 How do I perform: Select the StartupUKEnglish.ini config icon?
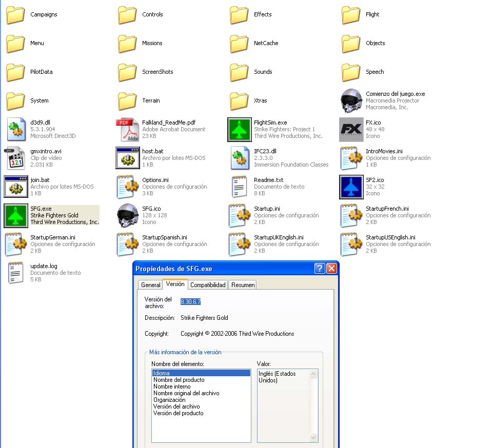point(240,244)
